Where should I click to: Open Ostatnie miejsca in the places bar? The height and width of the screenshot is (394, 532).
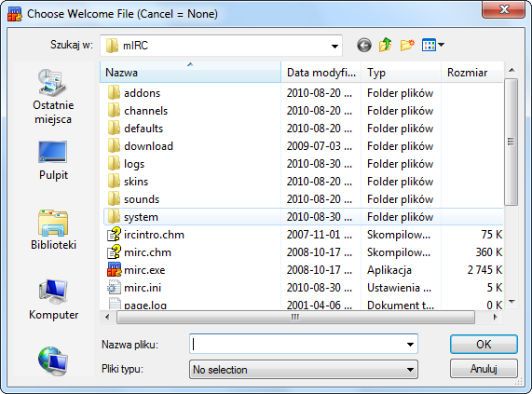point(53,97)
